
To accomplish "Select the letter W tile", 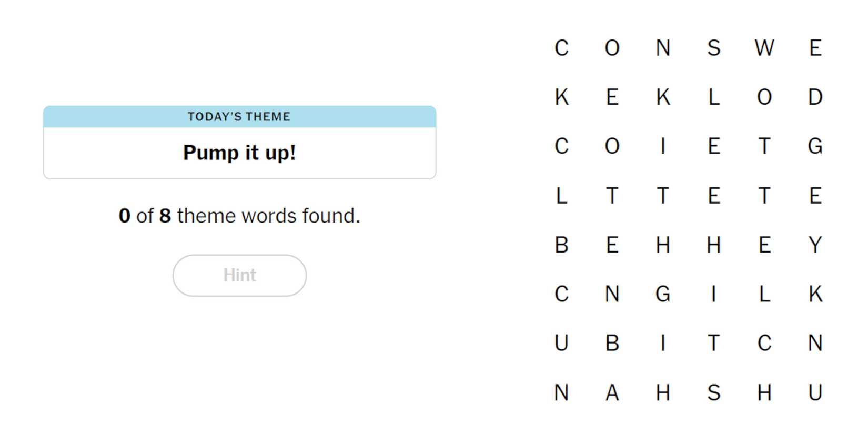I will 764,48.
